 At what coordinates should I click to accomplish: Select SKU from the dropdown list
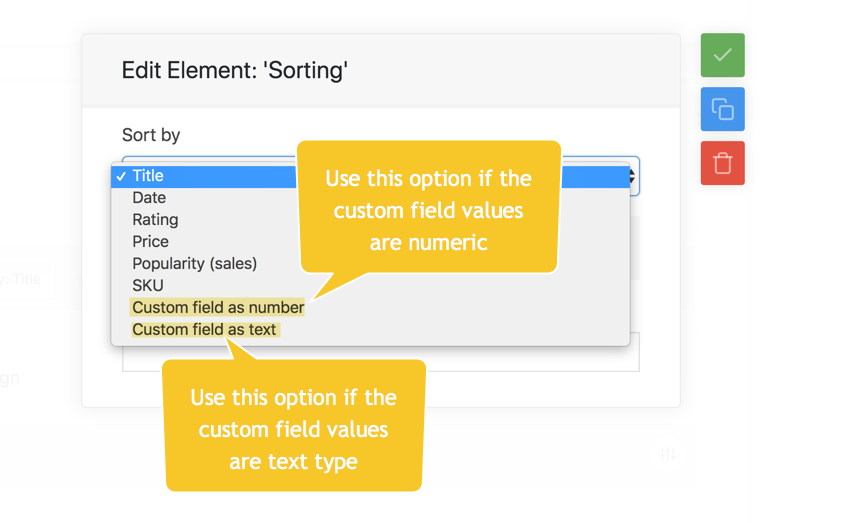[x=147, y=286]
